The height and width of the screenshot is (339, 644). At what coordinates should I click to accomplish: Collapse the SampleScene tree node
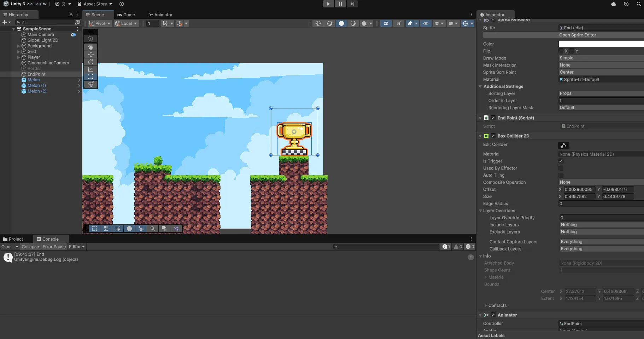13,29
